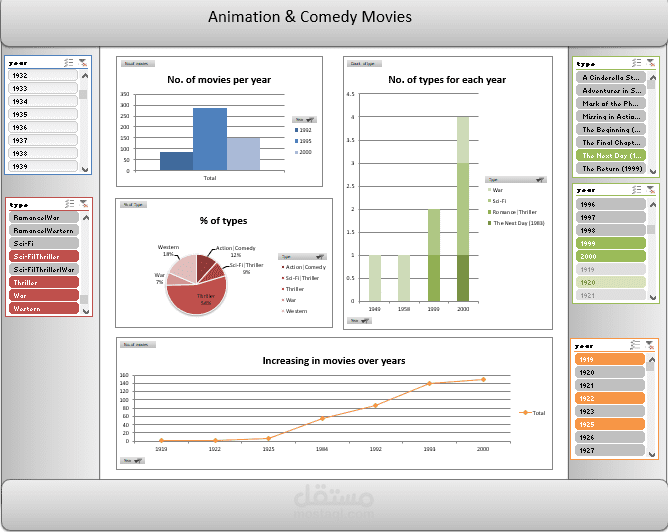668x532 pixels.
Task: Select Mark of the Ph... in green slicer
Action: [611, 104]
